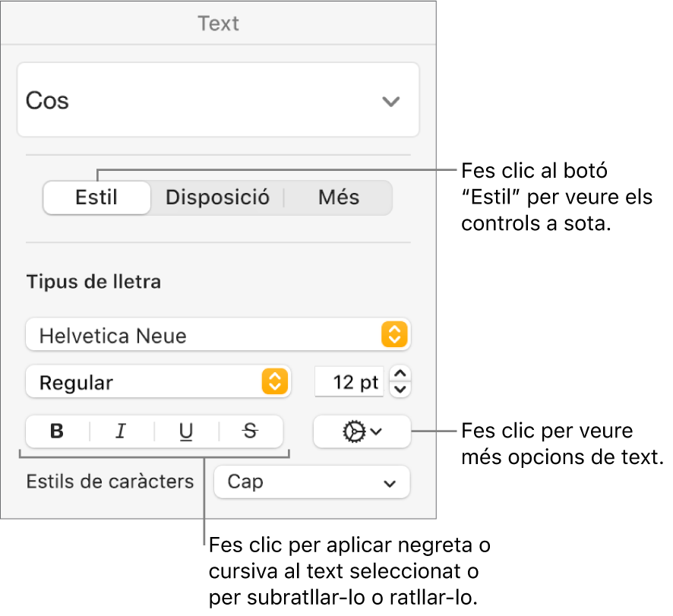Screen dimensions: 673x616
Task: Switch to the Disposició tab
Action: coord(217,198)
